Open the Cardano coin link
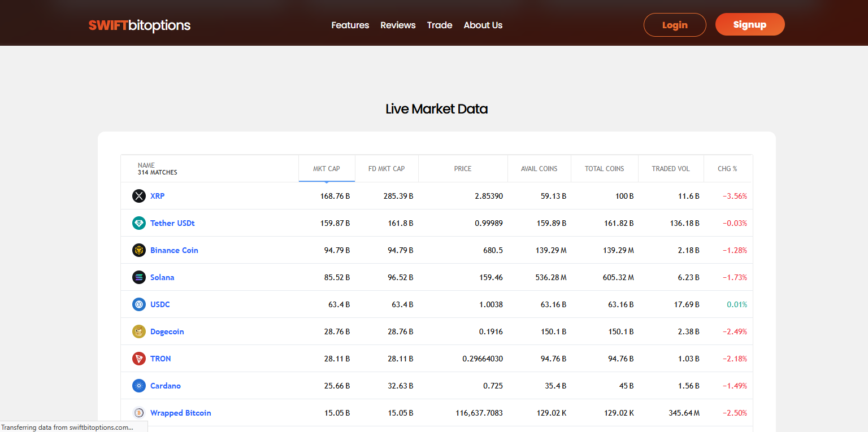 (166, 386)
